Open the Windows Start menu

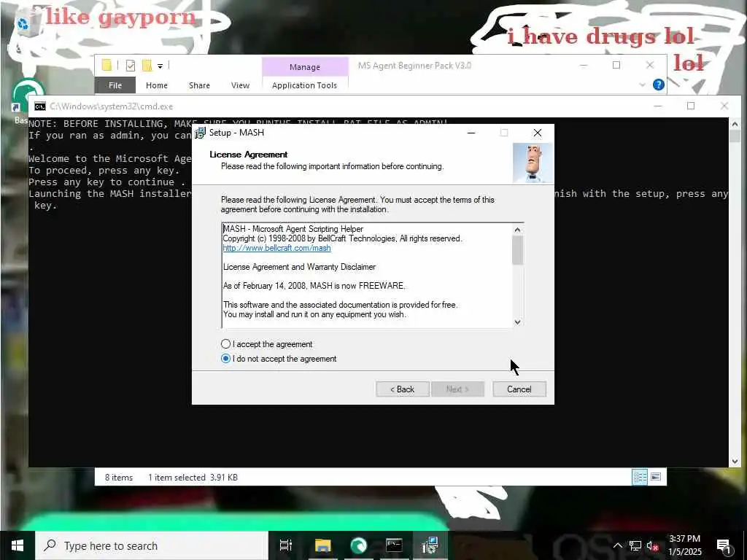click(18, 545)
